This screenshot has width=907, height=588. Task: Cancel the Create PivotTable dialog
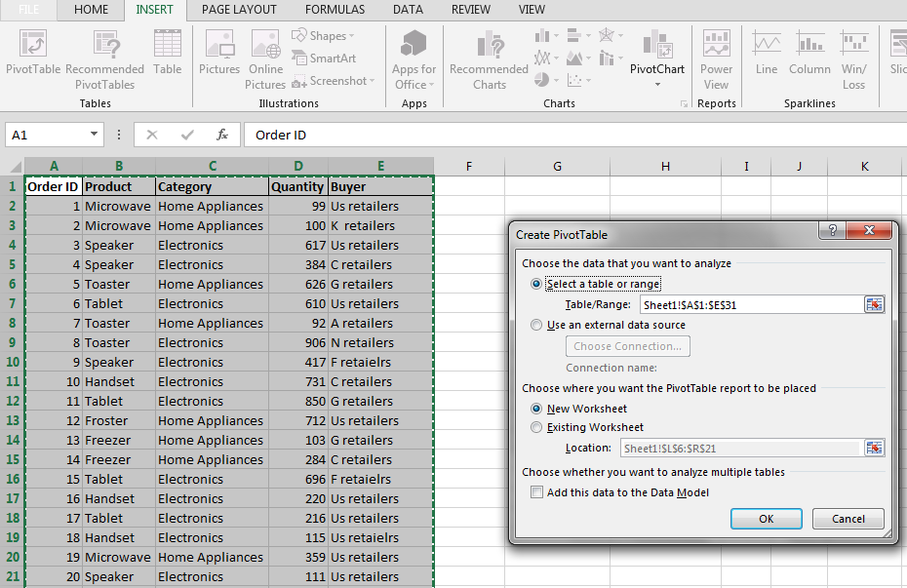click(848, 518)
